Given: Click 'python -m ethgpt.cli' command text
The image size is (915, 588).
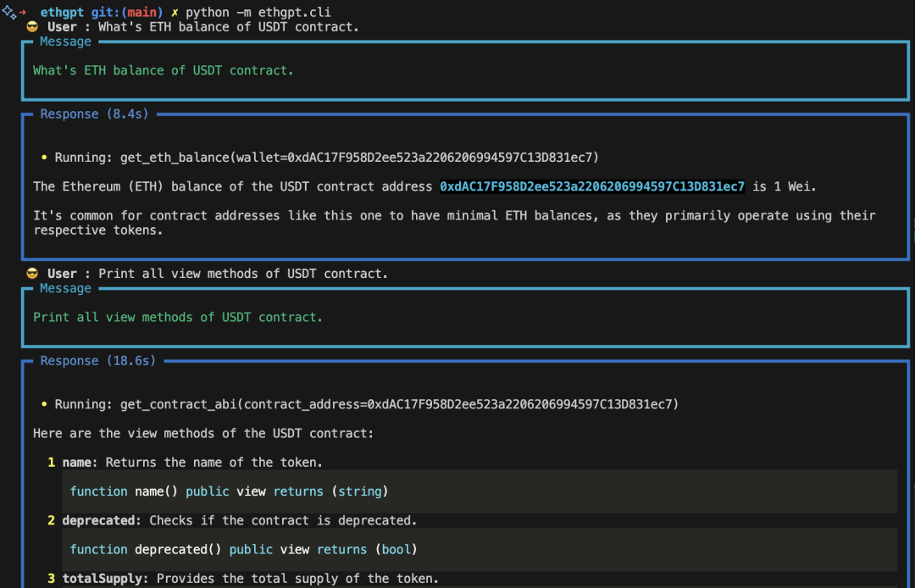Looking at the screenshot, I should (x=258, y=12).
